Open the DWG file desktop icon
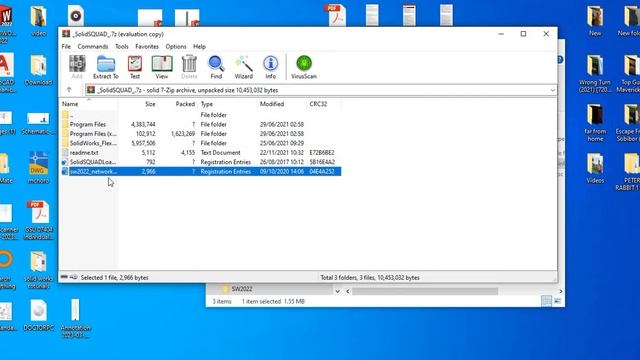 pos(38,167)
